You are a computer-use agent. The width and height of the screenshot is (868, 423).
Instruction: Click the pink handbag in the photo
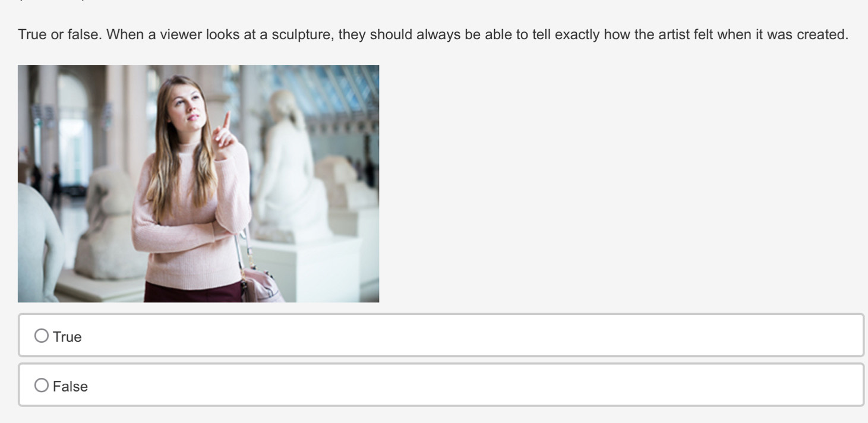(x=260, y=285)
